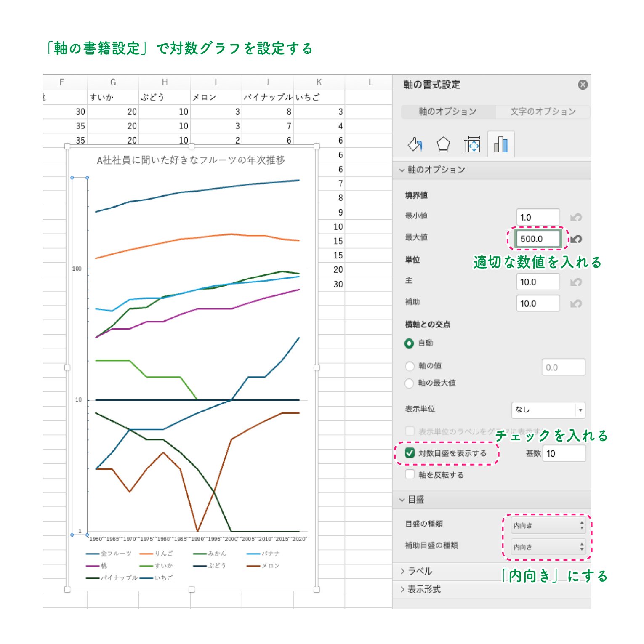The width and height of the screenshot is (644, 644).
Task: Expand the ラベル section
Action: [492, 571]
